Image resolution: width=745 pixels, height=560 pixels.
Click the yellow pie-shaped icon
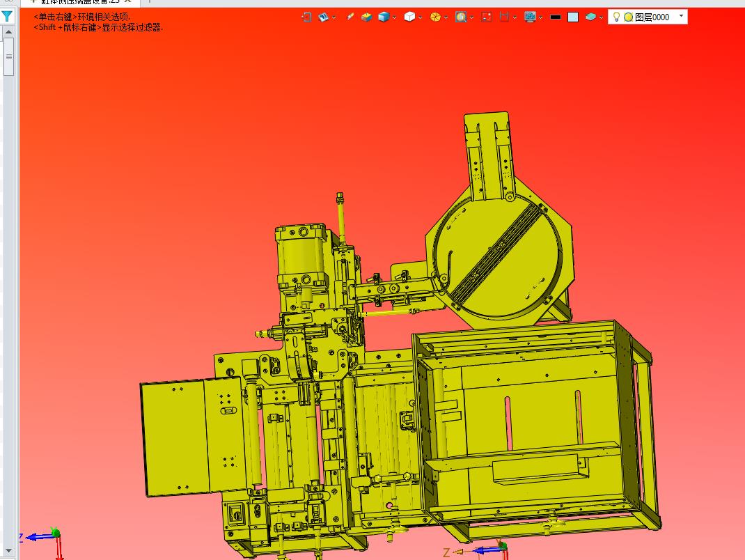435,17
